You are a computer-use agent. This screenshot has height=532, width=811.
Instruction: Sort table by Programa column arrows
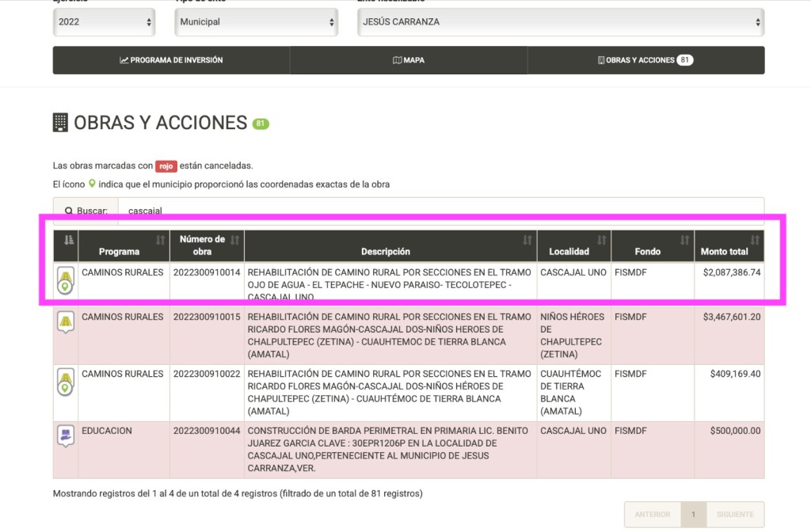click(x=161, y=241)
